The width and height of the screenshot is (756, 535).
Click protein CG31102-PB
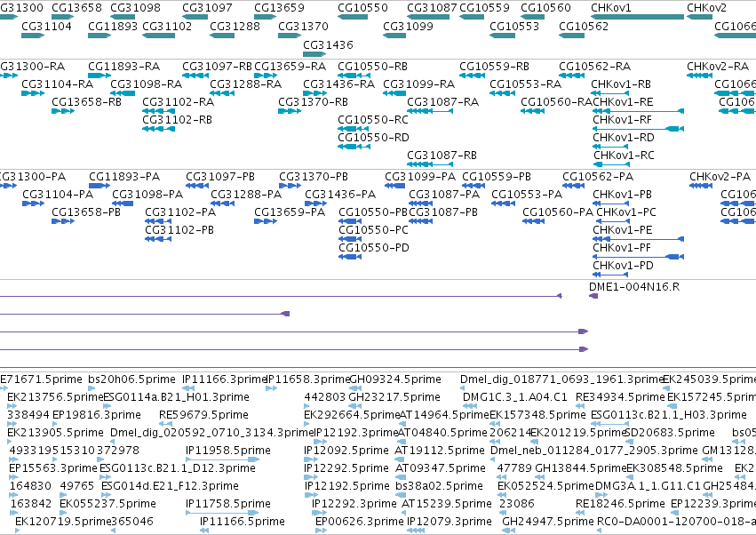(x=179, y=229)
